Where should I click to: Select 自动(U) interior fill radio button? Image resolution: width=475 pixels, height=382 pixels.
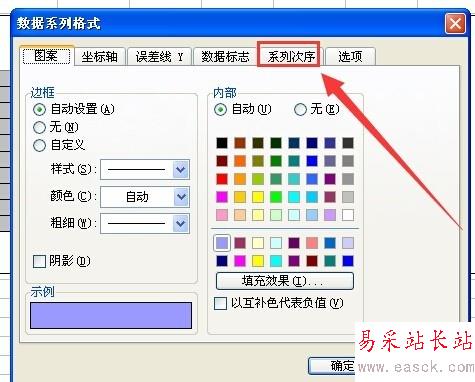point(220,109)
